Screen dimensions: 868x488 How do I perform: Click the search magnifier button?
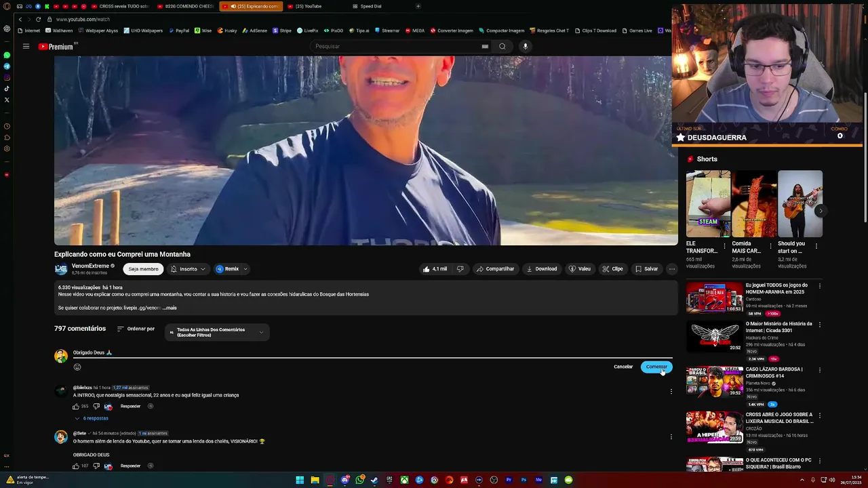502,46
